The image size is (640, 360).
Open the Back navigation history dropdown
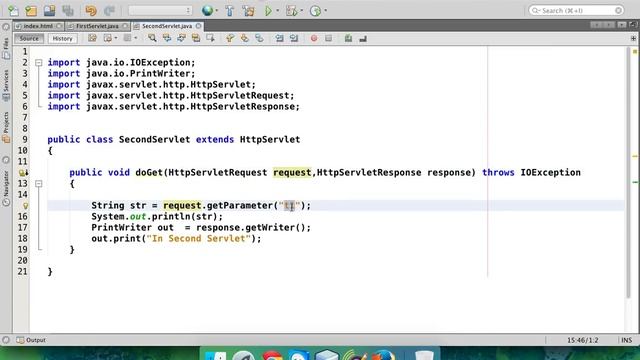pos(116,38)
